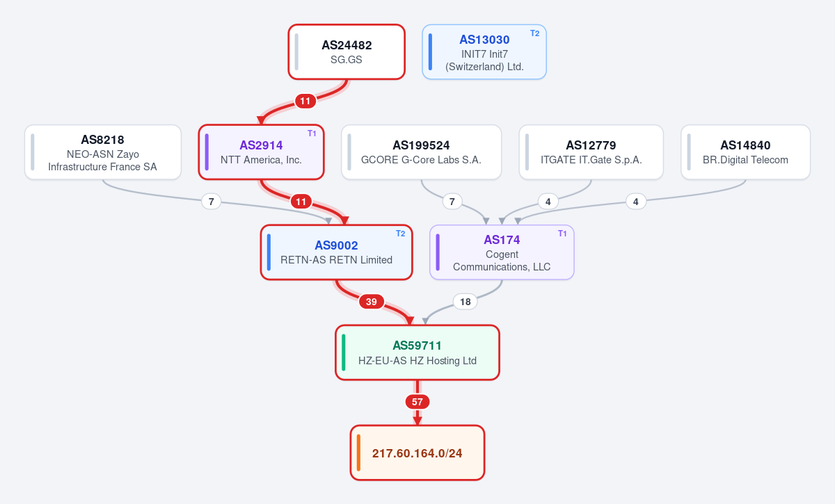Open the AS174 Cogent Communications node
This screenshot has height=504, width=835.
coord(502,252)
